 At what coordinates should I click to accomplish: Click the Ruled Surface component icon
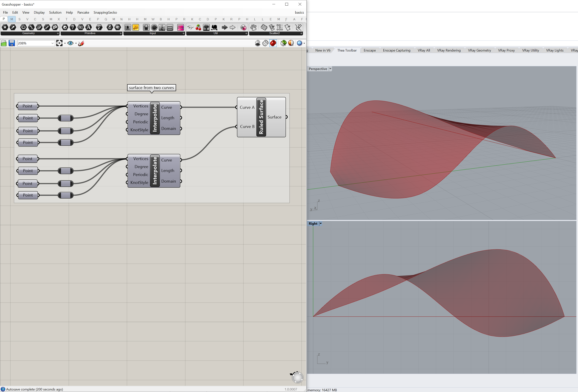[x=262, y=117]
